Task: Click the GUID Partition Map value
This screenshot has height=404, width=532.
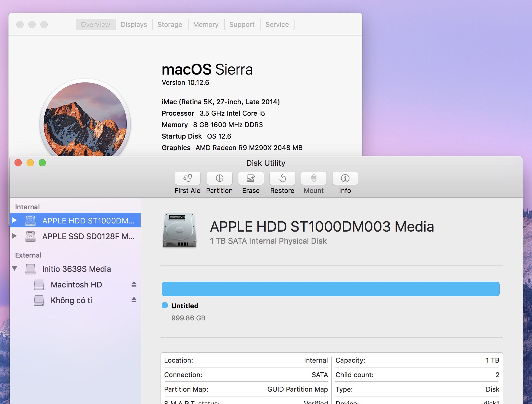Action: pos(298,389)
